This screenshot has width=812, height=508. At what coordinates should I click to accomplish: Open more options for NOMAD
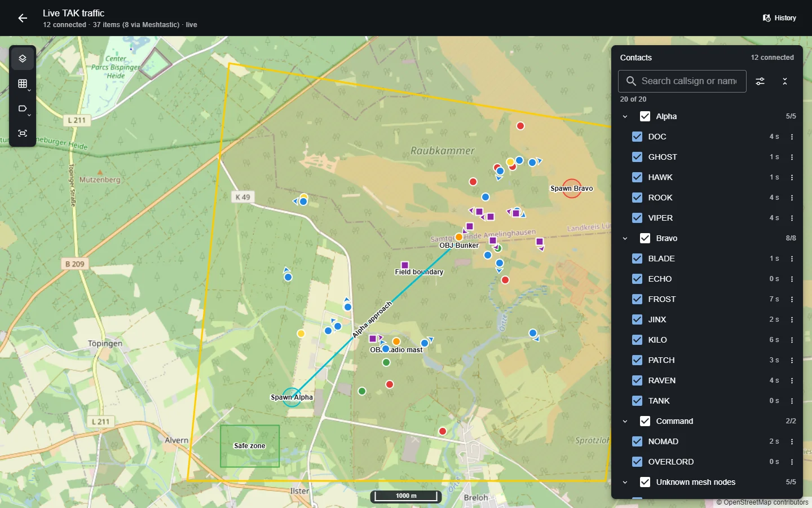click(x=792, y=441)
